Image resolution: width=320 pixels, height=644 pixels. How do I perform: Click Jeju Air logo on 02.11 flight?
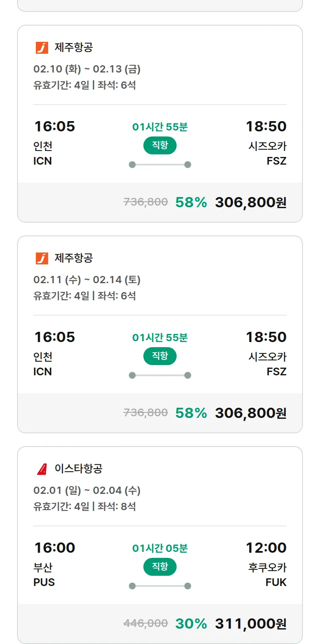coord(42,258)
